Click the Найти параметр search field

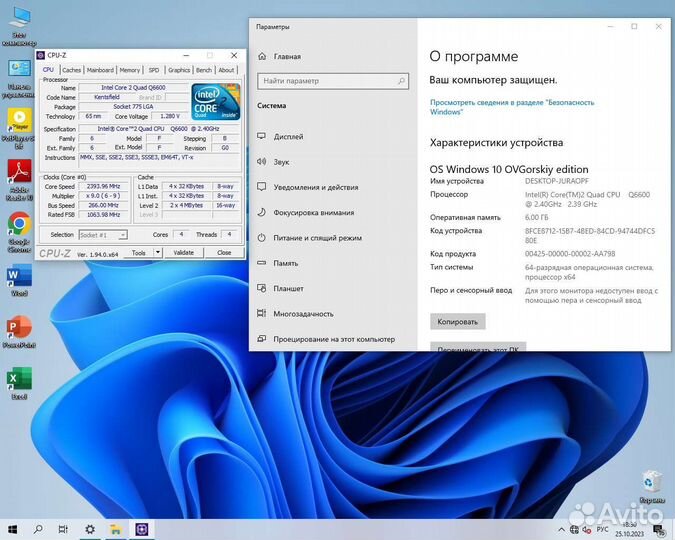tap(333, 81)
